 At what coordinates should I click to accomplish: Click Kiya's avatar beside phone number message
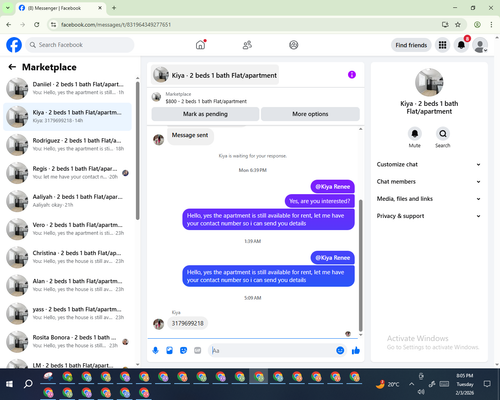[x=159, y=324]
